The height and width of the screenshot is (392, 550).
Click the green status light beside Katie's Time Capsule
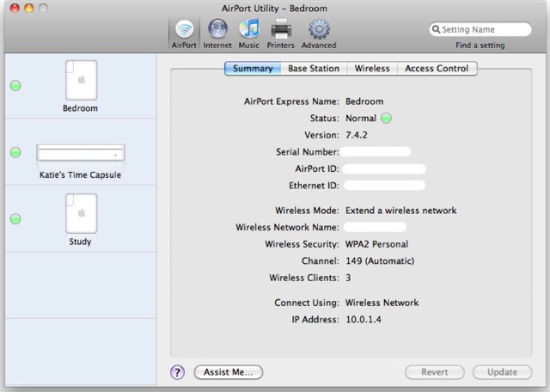coord(15,152)
